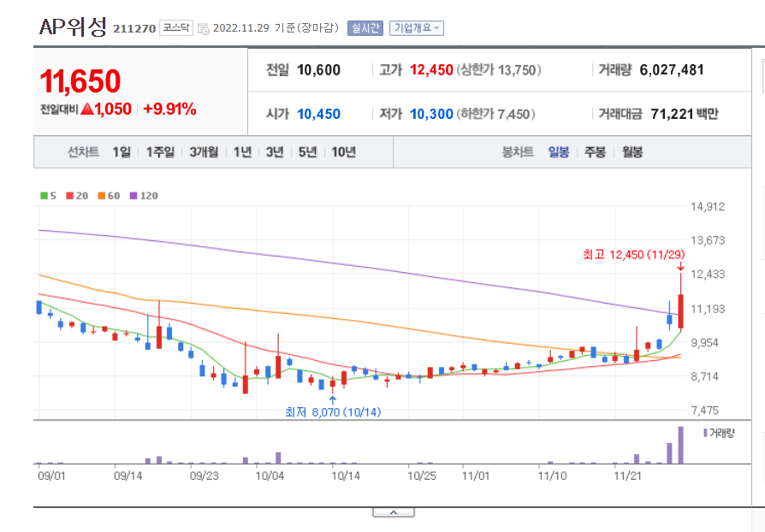Select the 10년 line chart tab
The height and width of the screenshot is (532, 765).
point(343,152)
